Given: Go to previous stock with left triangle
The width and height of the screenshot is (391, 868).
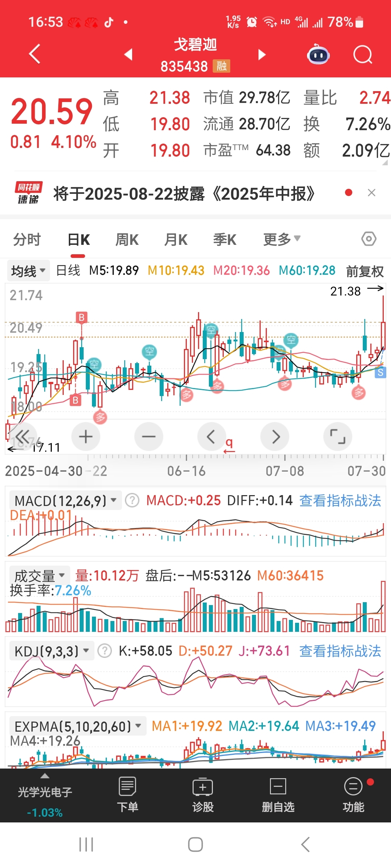Looking at the screenshot, I should pyautogui.click(x=128, y=54).
